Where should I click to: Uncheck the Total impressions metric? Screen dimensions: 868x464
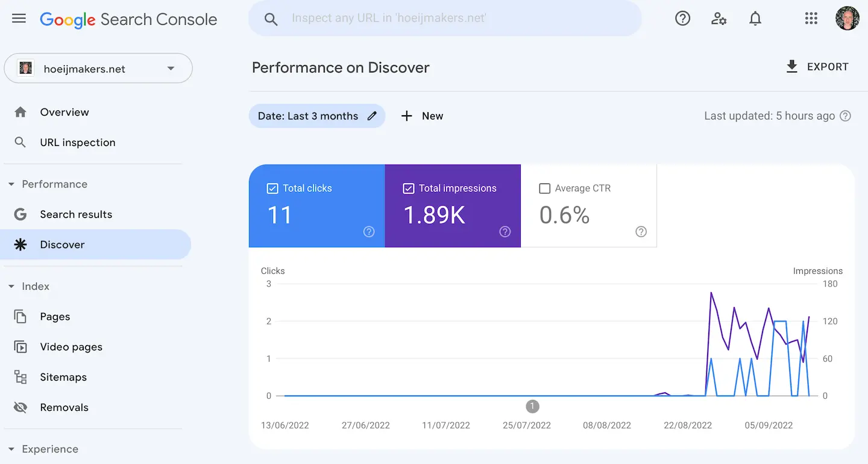[x=408, y=188]
